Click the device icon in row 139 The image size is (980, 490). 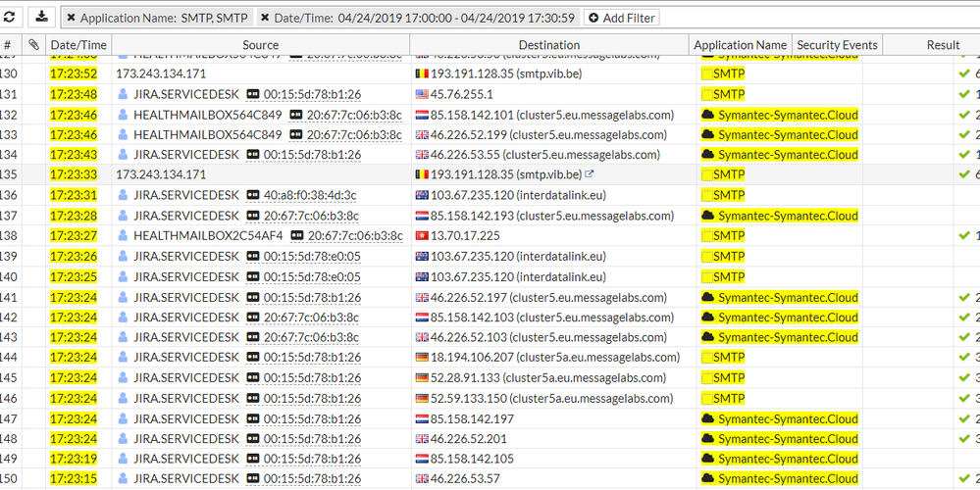[x=252, y=257]
